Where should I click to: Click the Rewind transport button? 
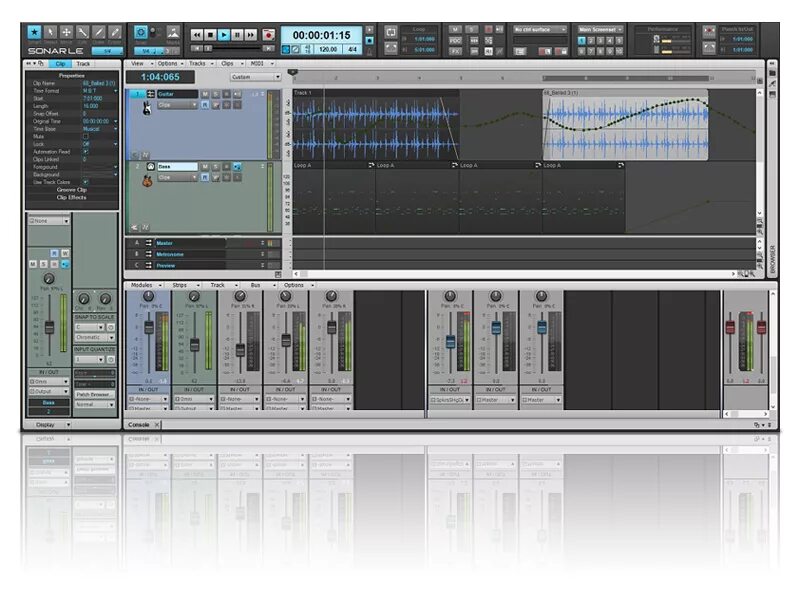pyautogui.click(x=196, y=35)
